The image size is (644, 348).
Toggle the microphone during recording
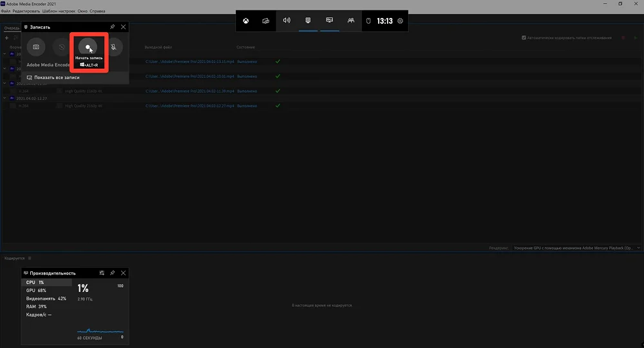pos(114,47)
